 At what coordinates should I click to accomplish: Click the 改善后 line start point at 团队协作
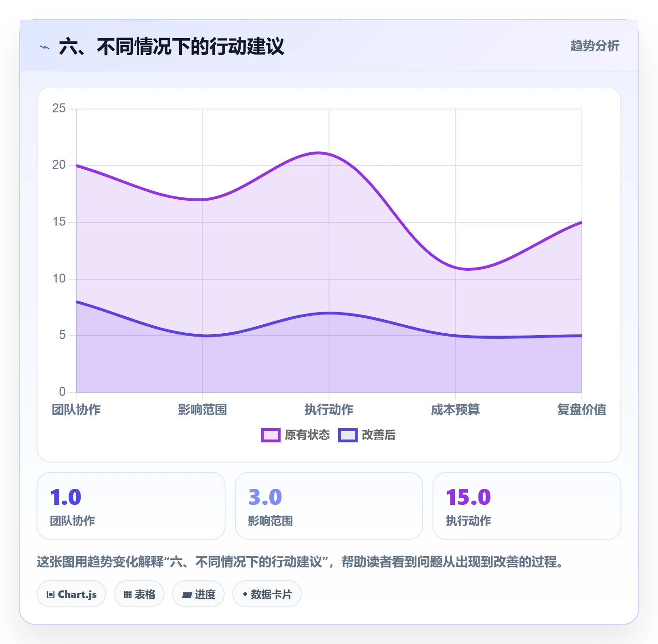pos(76,301)
